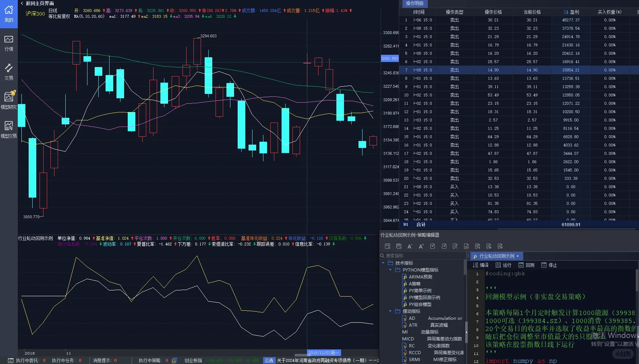Click the 日线 period label on chart
The width and height of the screenshot is (639, 364).
[x=53, y=11]
